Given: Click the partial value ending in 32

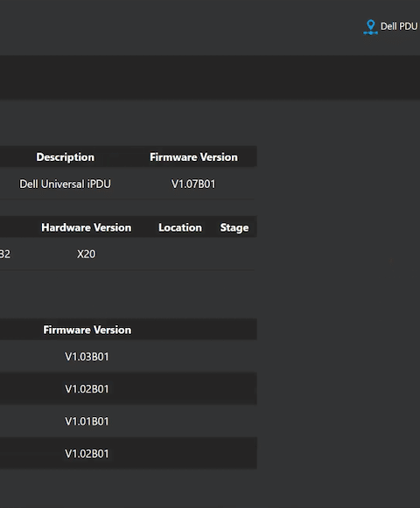Looking at the screenshot, I should pos(5,254).
